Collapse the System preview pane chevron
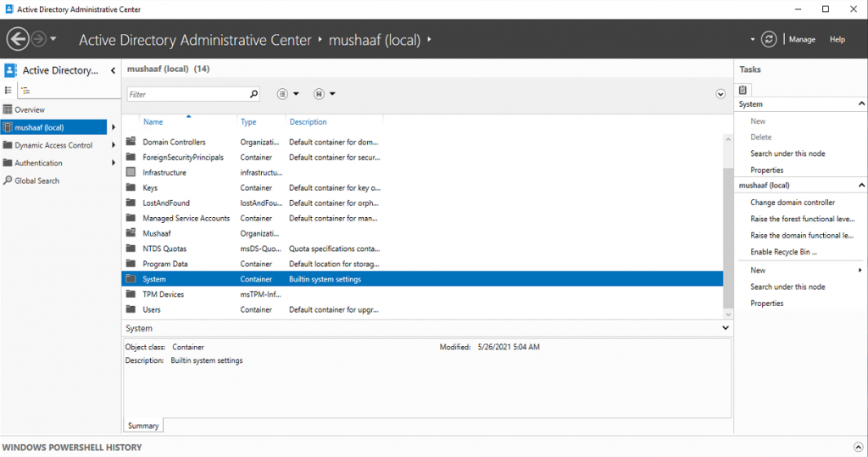Viewport: 868px width, 457px height. pyautogui.click(x=726, y=328)
